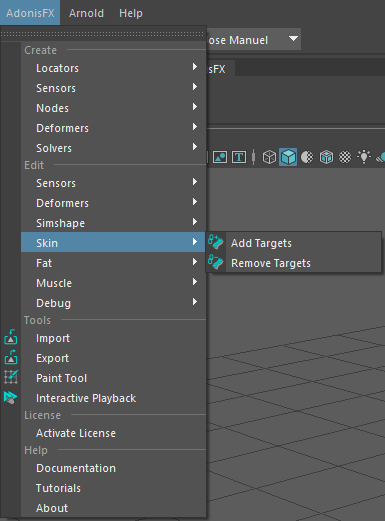Toggle the light bulb lighting icon
The image size is (385, 521).
364,156
